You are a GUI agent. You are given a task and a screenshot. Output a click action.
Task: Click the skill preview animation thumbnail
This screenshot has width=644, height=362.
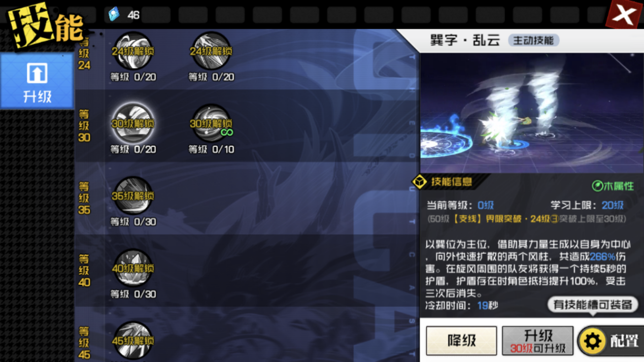tap(531, 113)
